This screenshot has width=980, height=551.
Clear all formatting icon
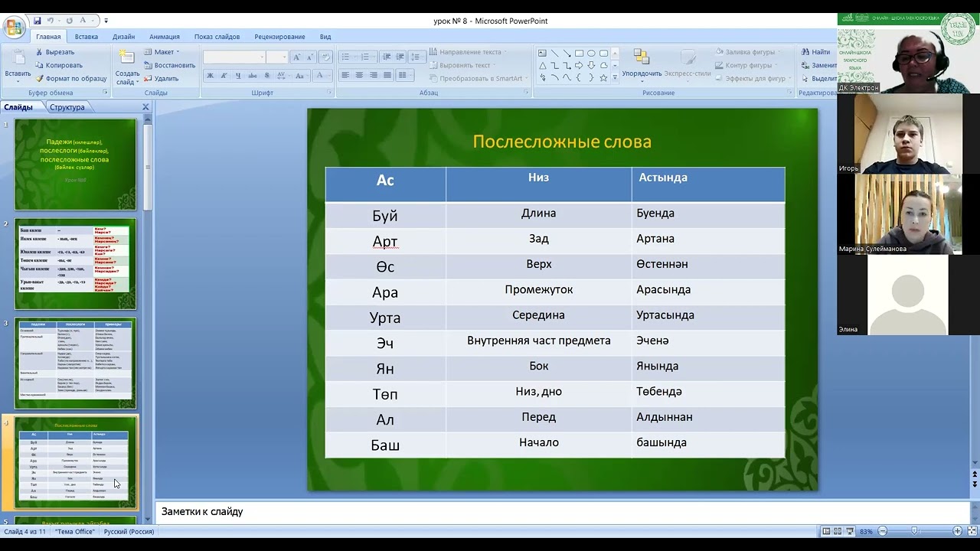click(325, 57)
